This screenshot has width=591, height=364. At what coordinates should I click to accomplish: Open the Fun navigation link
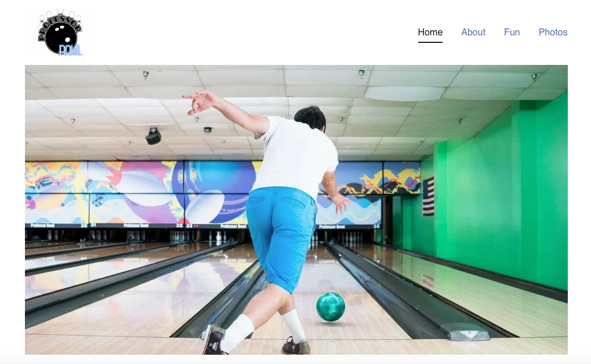512,32
